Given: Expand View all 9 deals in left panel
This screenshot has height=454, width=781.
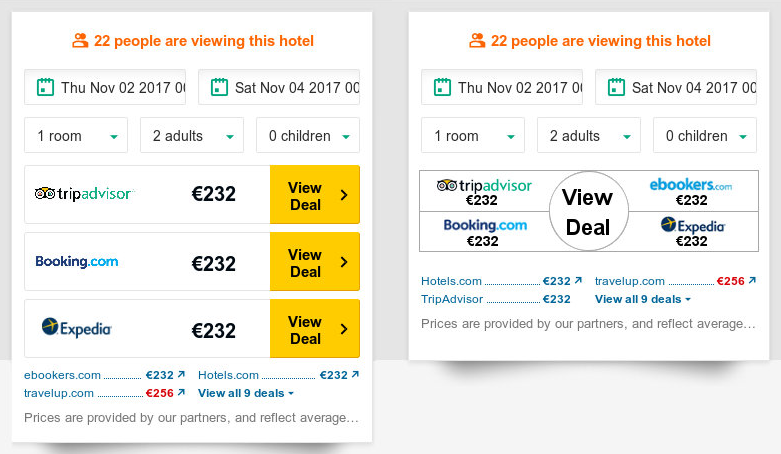Looking at the screenshot, I should tap(246, 393).
